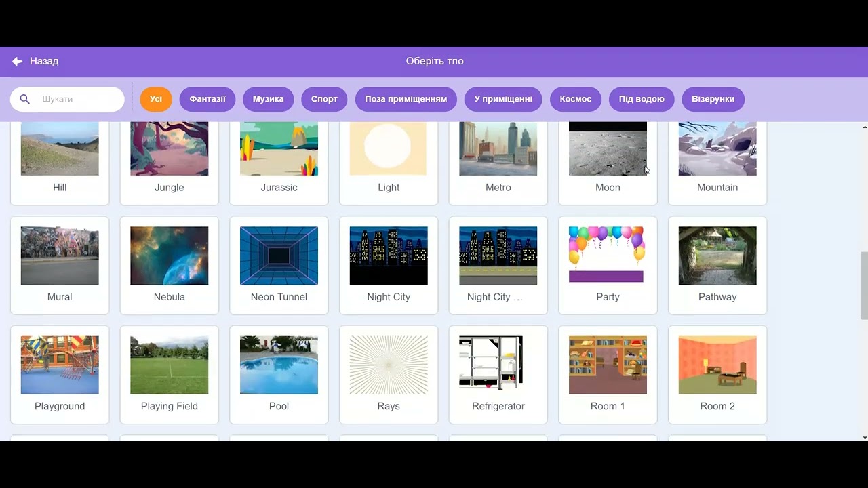Filter by Під водою category
The height and width of the screenshot is (488, 868).
(642, 99)
